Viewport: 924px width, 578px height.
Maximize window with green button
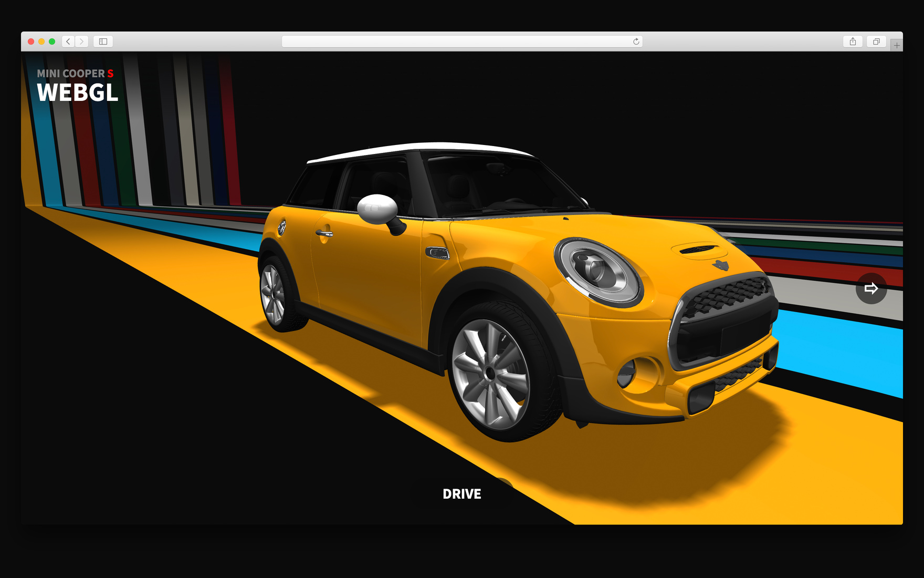(52, 42)
